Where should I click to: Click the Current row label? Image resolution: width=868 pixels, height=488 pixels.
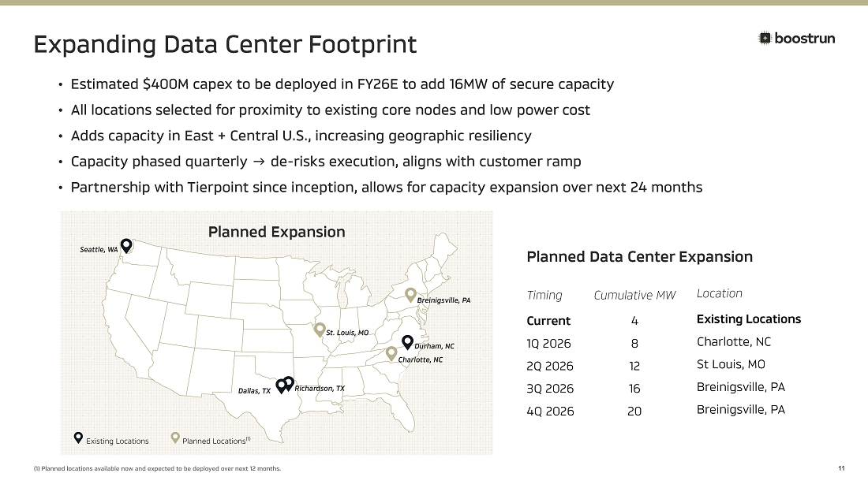548,321
